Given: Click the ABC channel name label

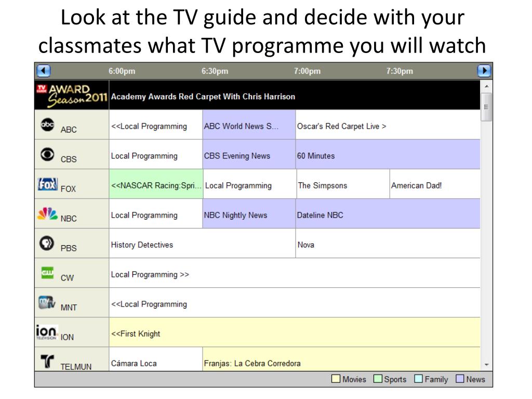Looking at the screenshot, I should 69,129.
